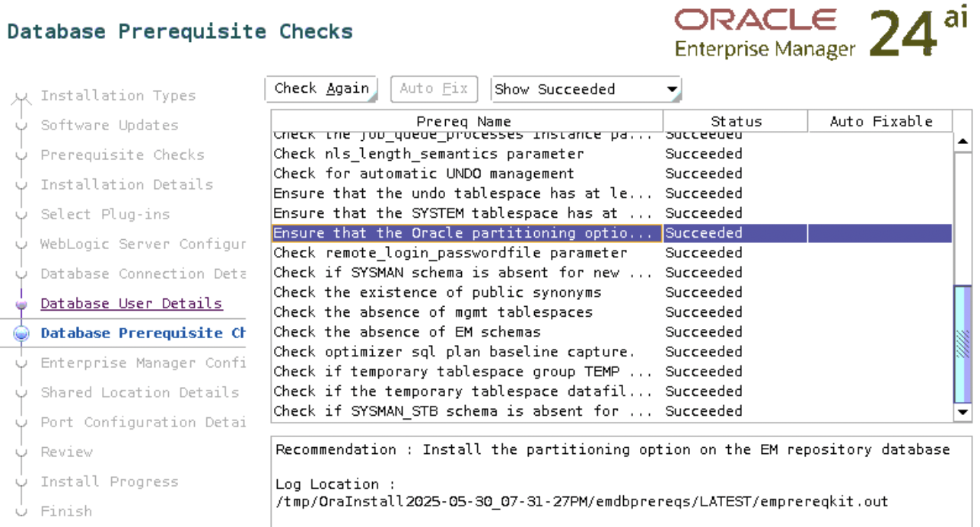Click the Log Location path text
980x527 pixels.
[581, 502]
